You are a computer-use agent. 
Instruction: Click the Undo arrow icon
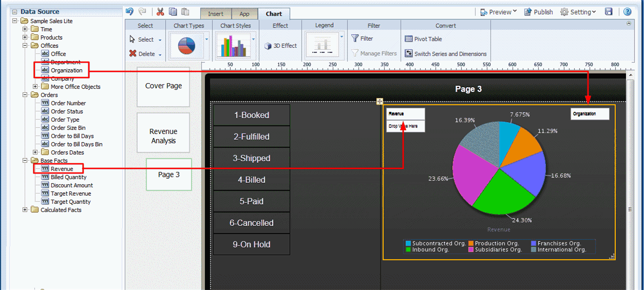[129, 11]
